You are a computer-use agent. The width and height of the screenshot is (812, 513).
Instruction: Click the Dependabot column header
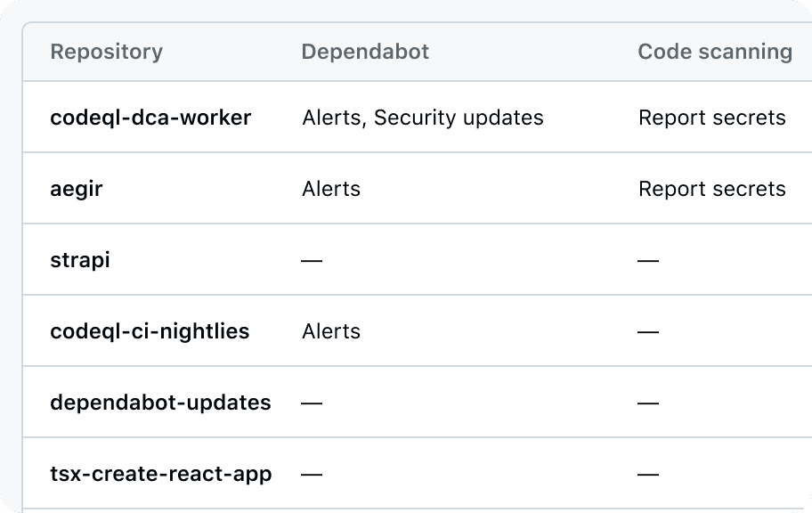coord(365,52)
